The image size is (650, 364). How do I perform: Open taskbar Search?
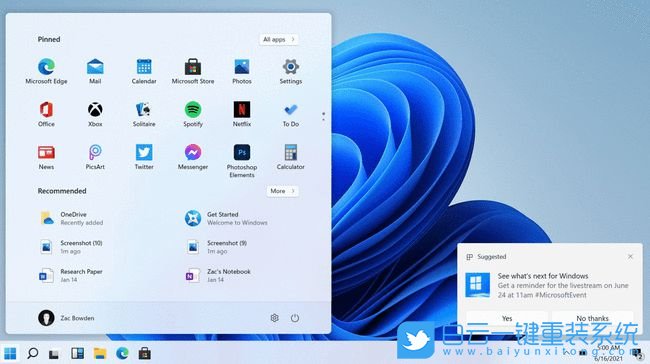coord(32,353)
